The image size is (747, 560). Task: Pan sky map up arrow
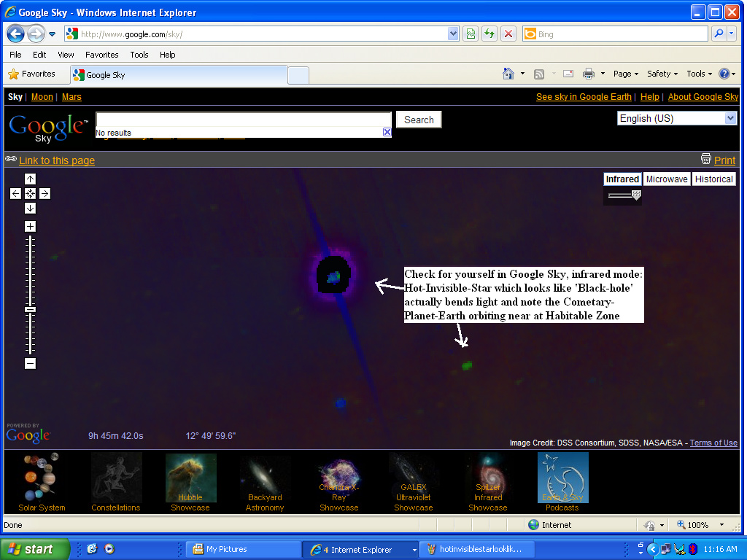point(30,179)
